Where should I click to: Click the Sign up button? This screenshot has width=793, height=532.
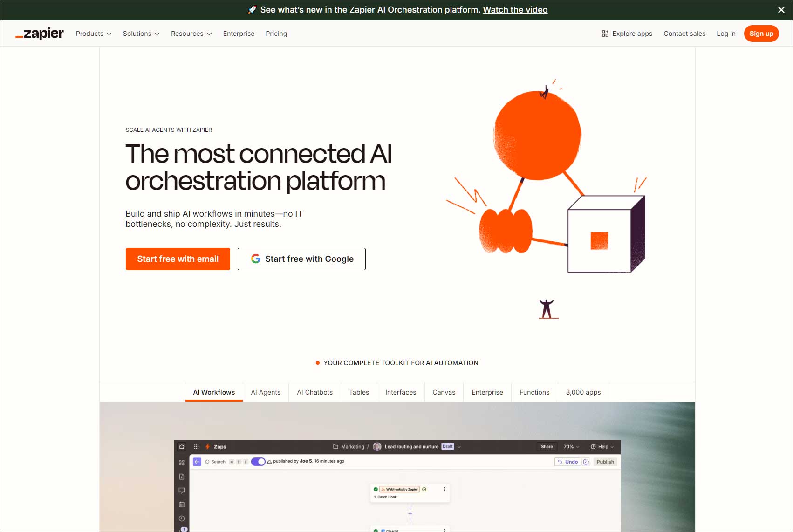click(x=761, y=34)
